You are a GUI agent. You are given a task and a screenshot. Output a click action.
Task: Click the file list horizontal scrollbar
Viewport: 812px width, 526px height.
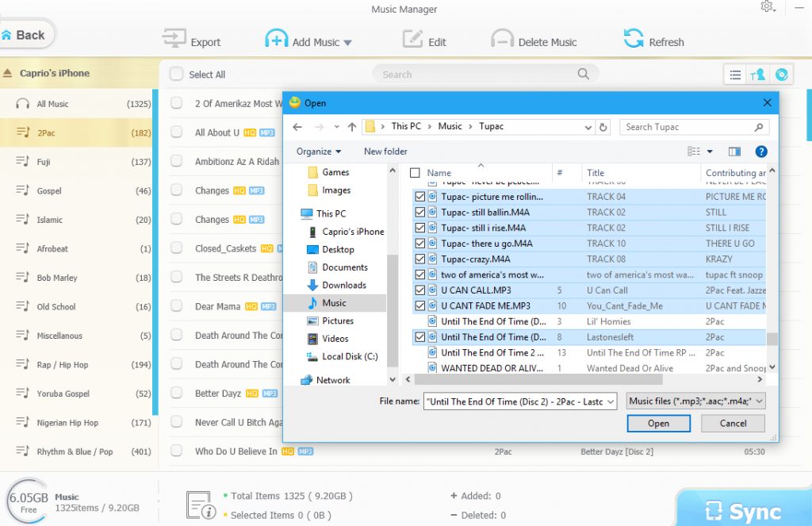click(x=538, y=380)
